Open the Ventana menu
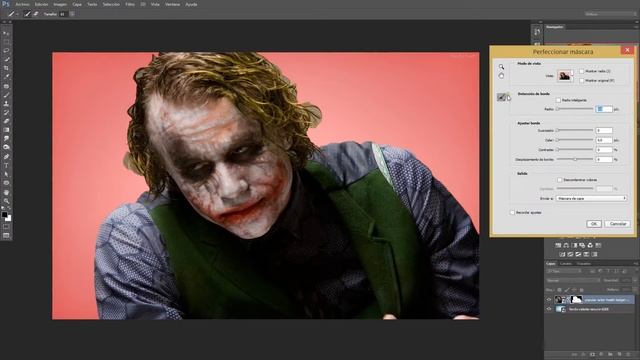The image size is (640, 360). click(x=172, y=4)
